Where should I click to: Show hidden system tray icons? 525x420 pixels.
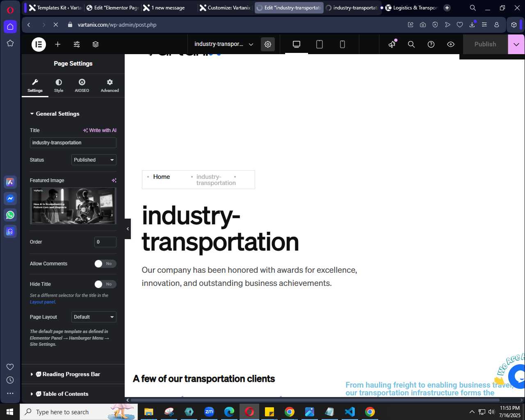472,412
